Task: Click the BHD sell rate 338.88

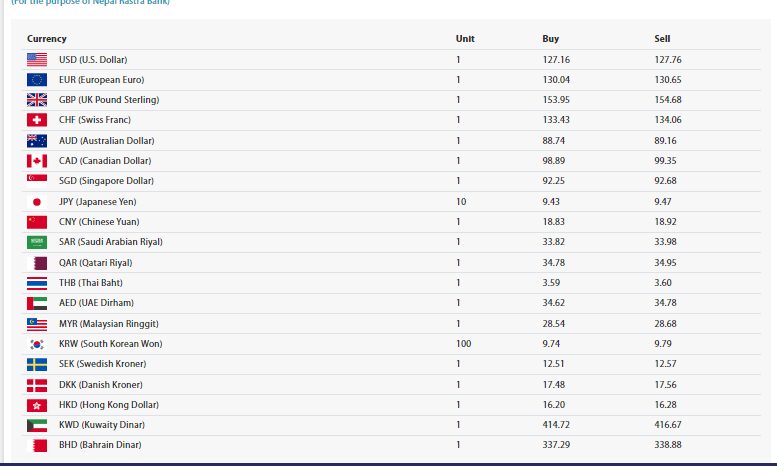Action: point(668,445)
